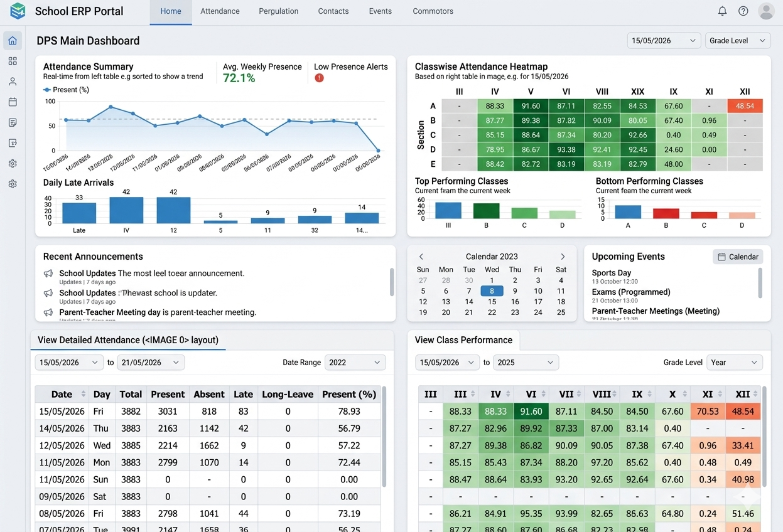
Task: Open the grid apps icon in sidebar
Action: 13,61
